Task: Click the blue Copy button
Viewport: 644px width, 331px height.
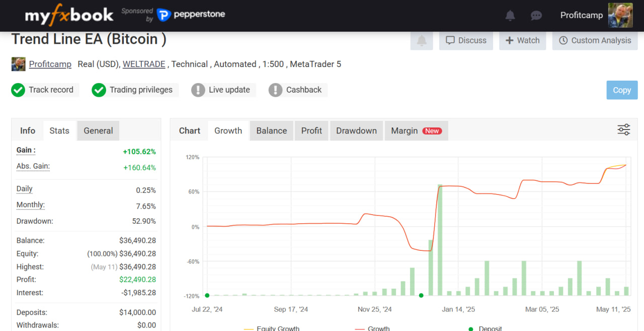Action: [x=622, y=90]
